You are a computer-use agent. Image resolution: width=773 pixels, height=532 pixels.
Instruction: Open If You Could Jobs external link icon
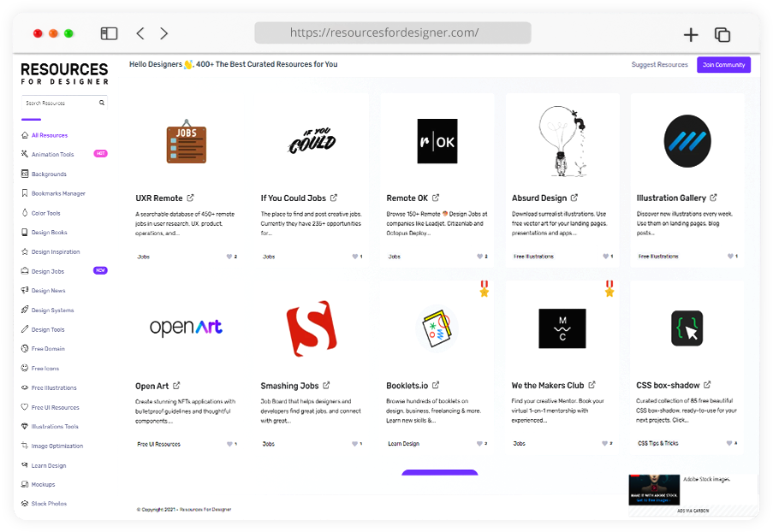(334, 198)
